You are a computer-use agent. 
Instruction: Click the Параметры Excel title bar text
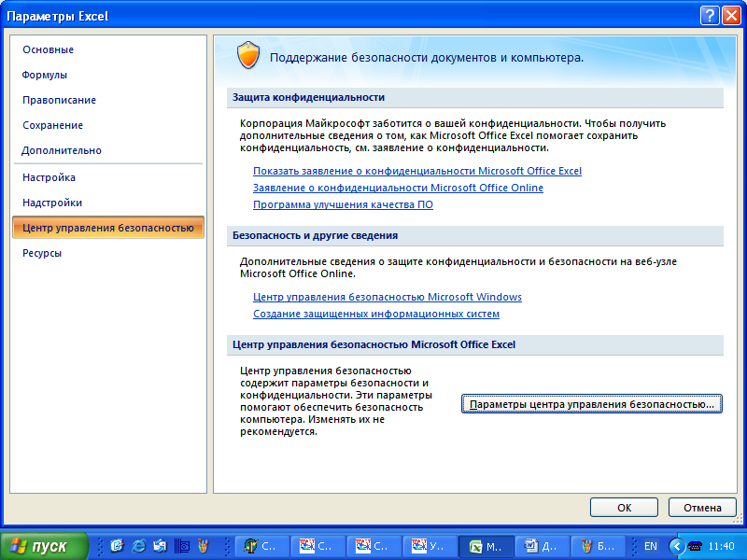tap(58, 16)
